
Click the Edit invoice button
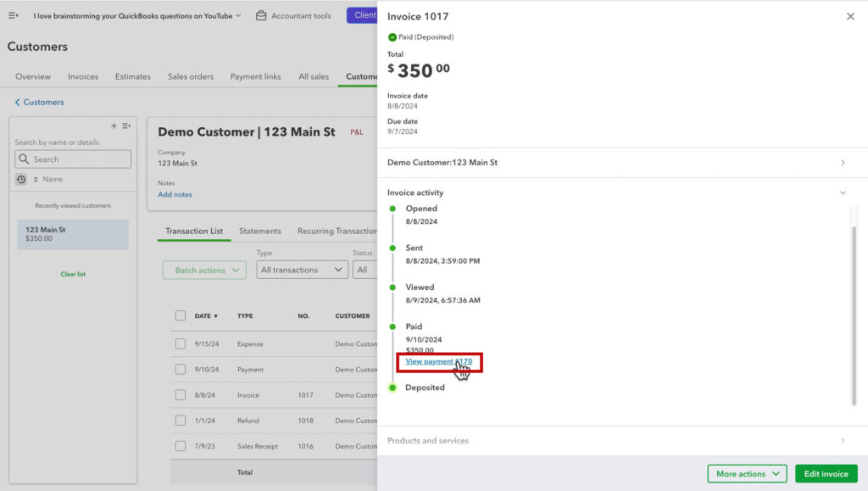(826, 473)
